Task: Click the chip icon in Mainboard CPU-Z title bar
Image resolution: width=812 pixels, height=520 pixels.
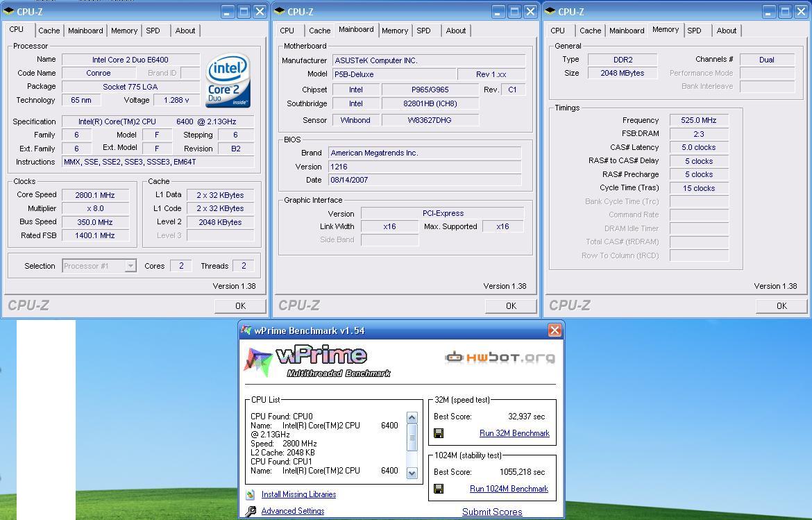Action: pos(280,11)
